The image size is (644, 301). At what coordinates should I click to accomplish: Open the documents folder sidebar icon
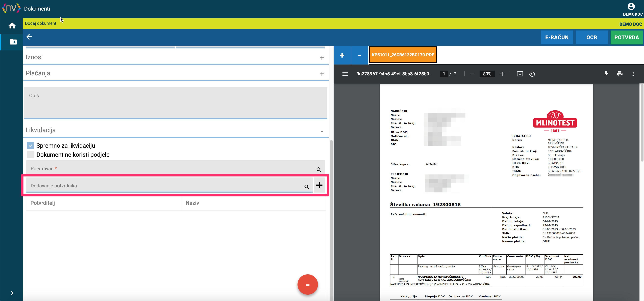[x=13, y=42]
